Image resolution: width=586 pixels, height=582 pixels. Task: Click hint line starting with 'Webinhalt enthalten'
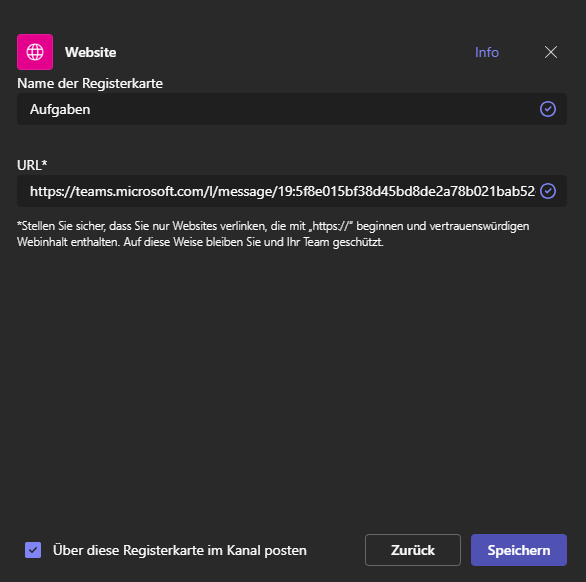[x=200, y=242]
